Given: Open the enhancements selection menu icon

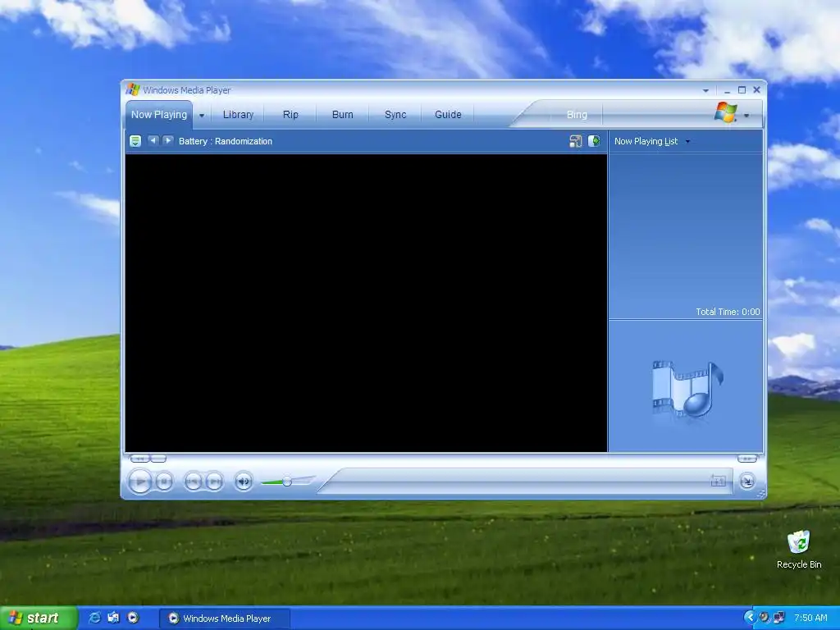Looking at the screenshot, I should 135,141.
